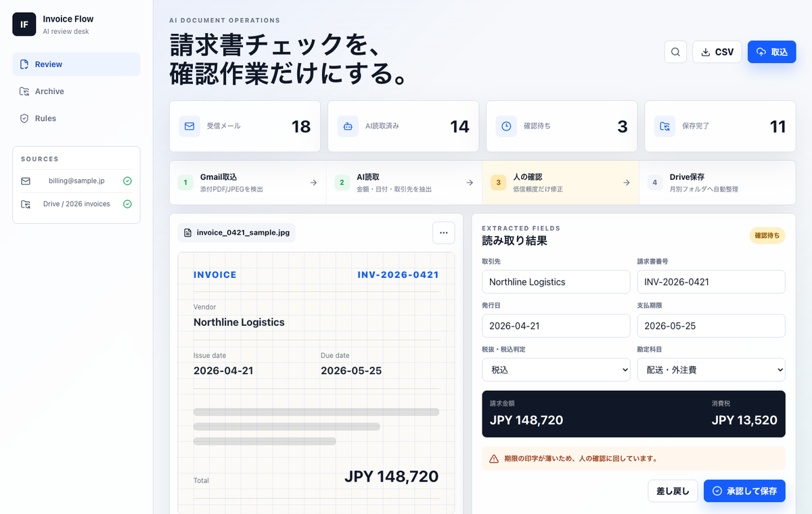
Task: Click the 請求書番号 input field
Action: pyautogui.click(x=711, y=282)
